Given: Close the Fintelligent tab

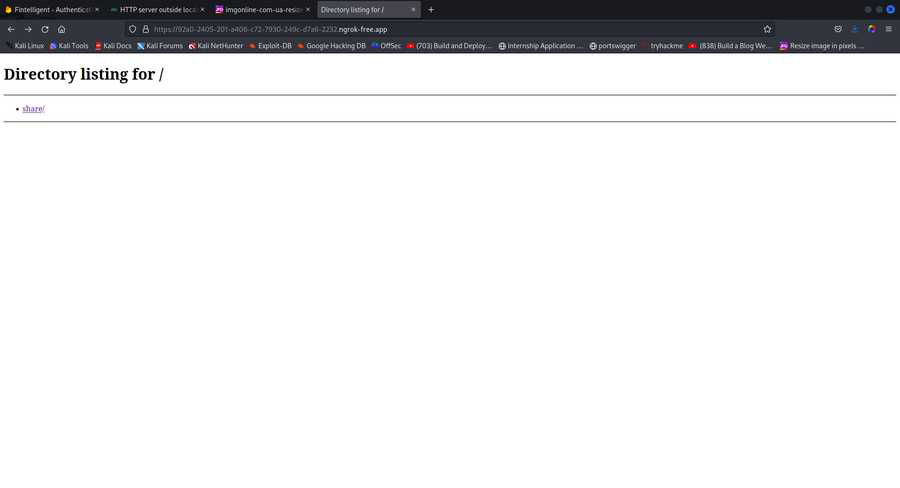Looking at the screenshot, I should pos(96,10).
